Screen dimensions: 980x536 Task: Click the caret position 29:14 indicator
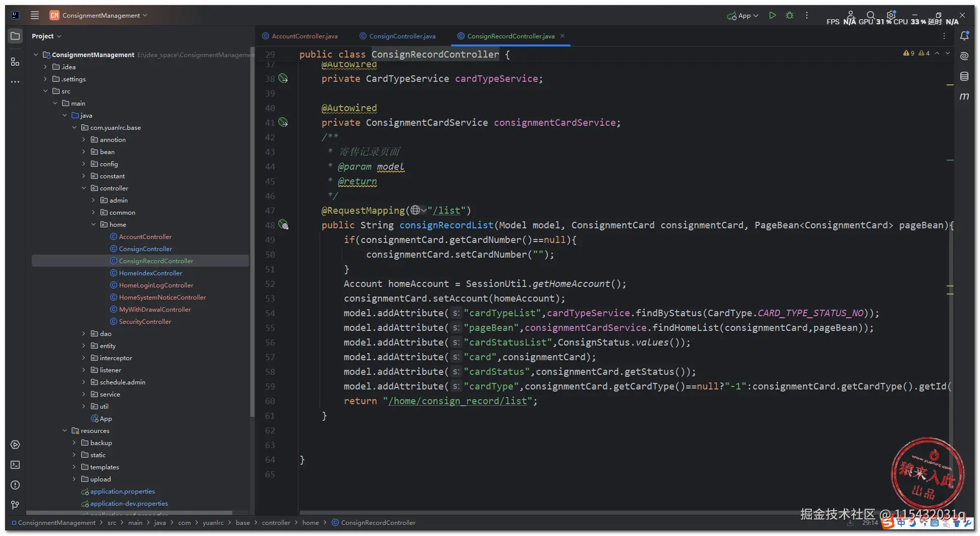(870, 522)
